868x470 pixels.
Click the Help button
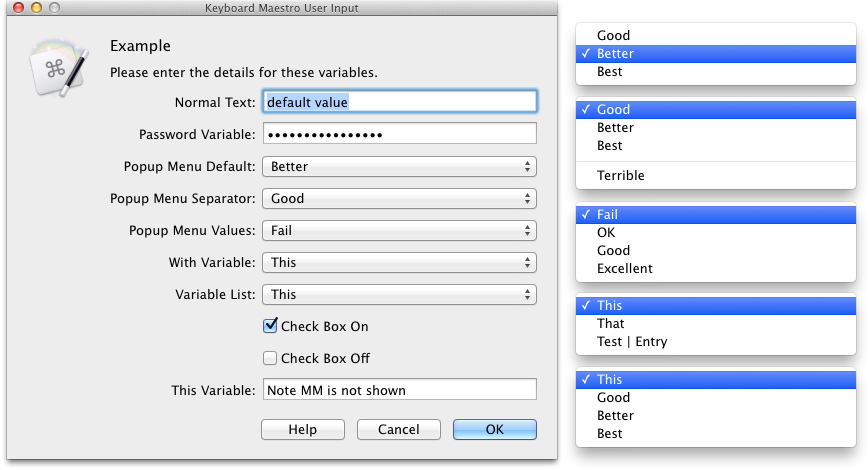pyautogui.click(x=303, y=430)
